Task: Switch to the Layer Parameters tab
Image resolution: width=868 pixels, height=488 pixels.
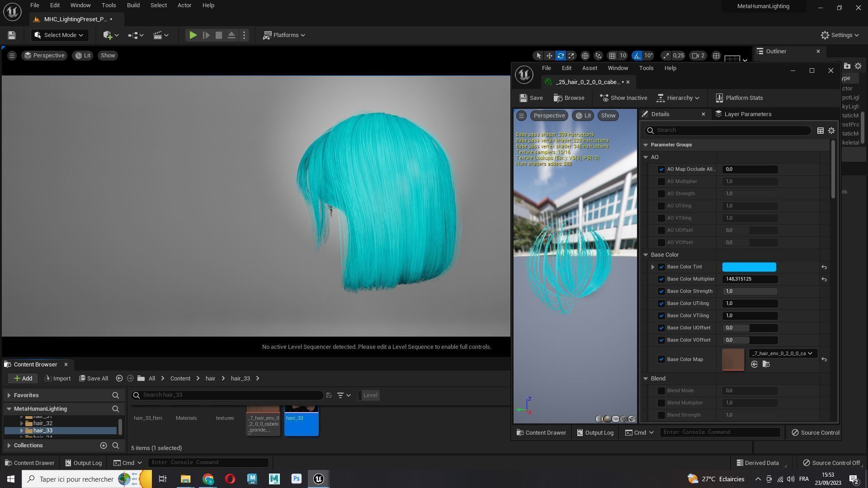Action: pos(743,114)
